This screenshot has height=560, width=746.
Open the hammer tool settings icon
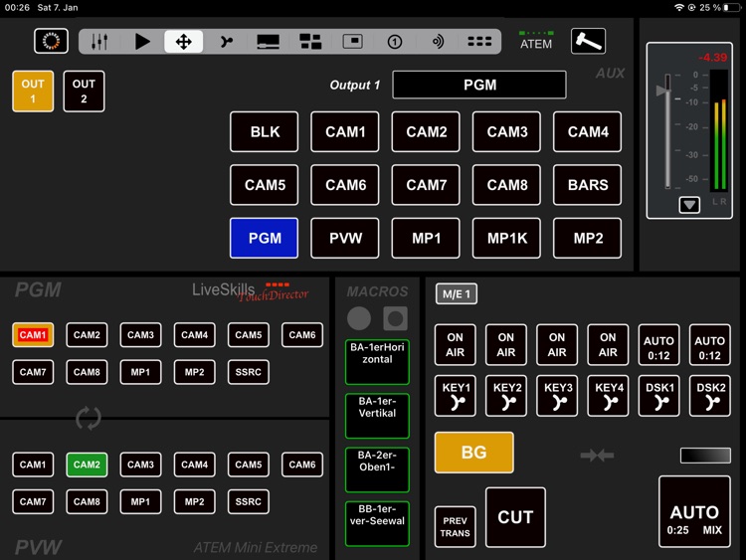pos(588,41)
